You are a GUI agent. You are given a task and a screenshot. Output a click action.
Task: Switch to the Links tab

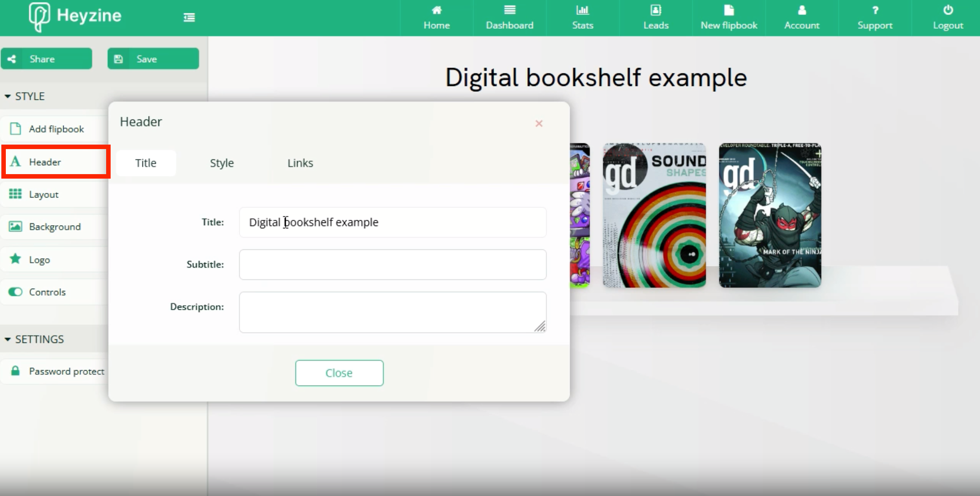coord(300,163)
